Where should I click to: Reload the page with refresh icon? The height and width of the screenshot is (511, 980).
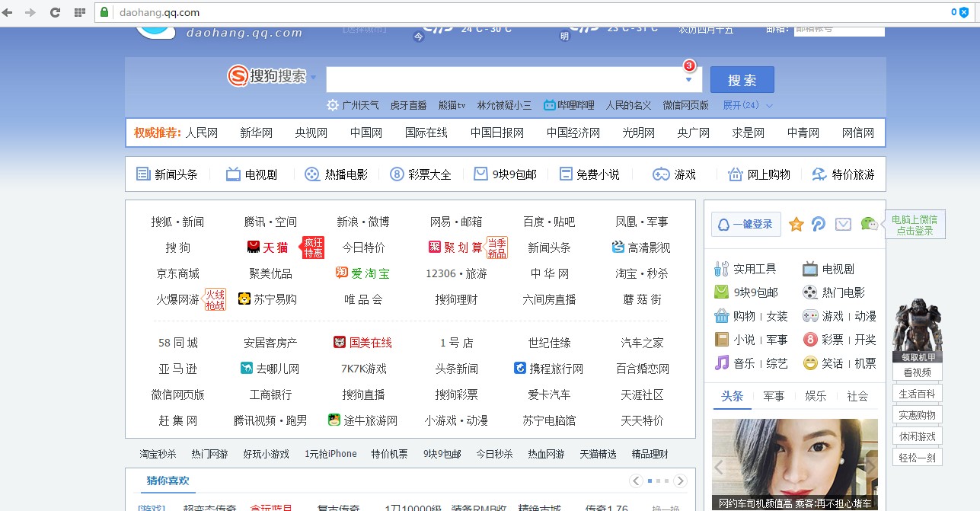55,12
